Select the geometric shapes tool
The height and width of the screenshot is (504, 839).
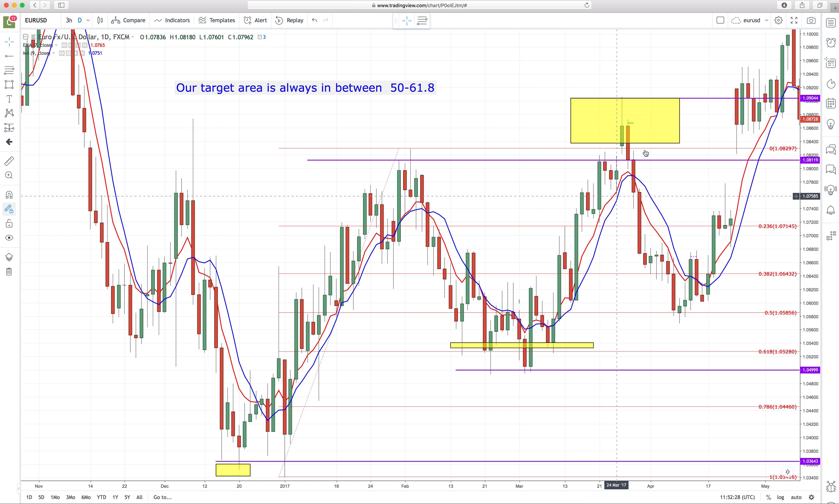pyautogui.click(x=9, y=85)
